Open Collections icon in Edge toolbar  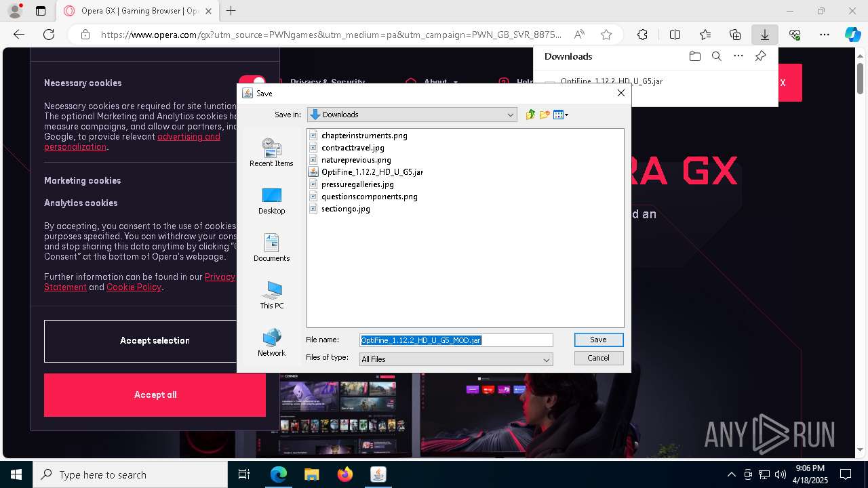click(x=735, y=35)
